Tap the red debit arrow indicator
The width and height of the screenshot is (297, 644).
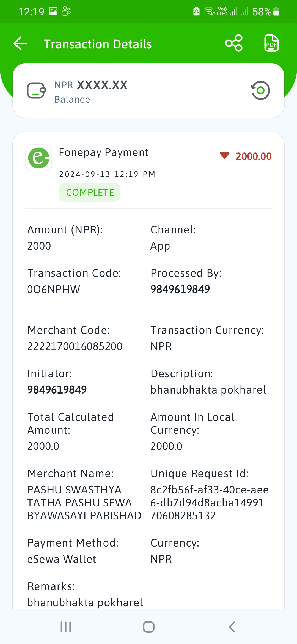pos(224,156)
